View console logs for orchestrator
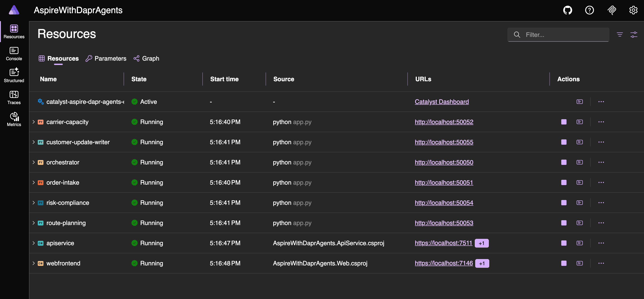The height and width of the screenshot is (299, 644). pyautogui.click(x=579, y=162)
